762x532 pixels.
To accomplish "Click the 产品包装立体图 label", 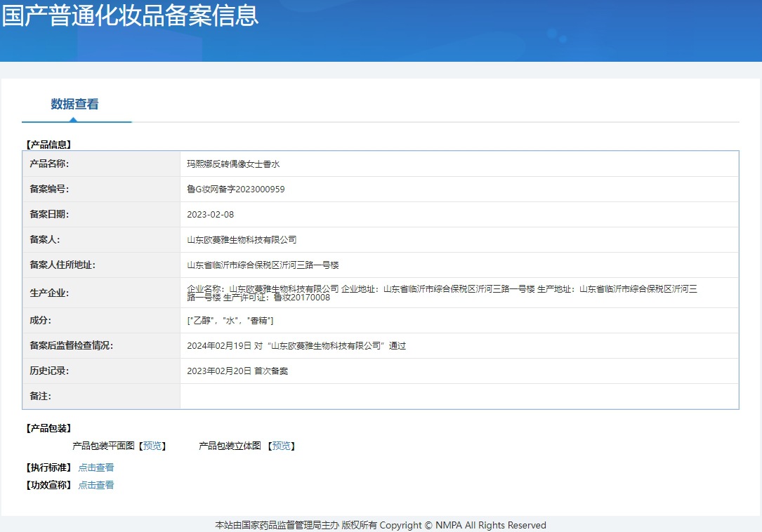I will point(230,446).
